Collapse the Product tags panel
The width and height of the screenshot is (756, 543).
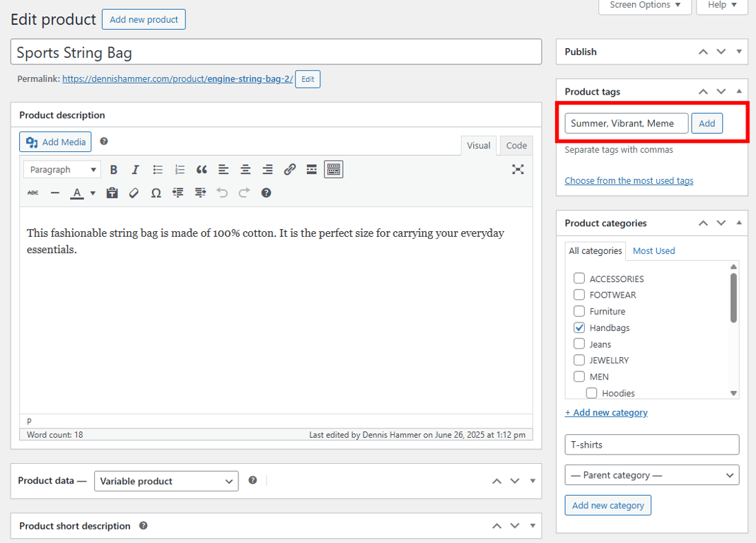click(738, 90)
